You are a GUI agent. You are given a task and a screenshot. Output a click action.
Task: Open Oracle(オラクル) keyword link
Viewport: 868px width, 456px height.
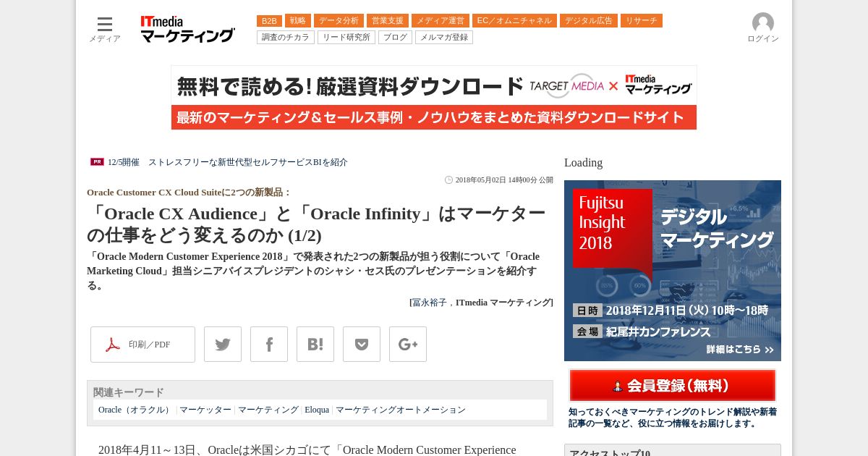(x=136, y=410)
